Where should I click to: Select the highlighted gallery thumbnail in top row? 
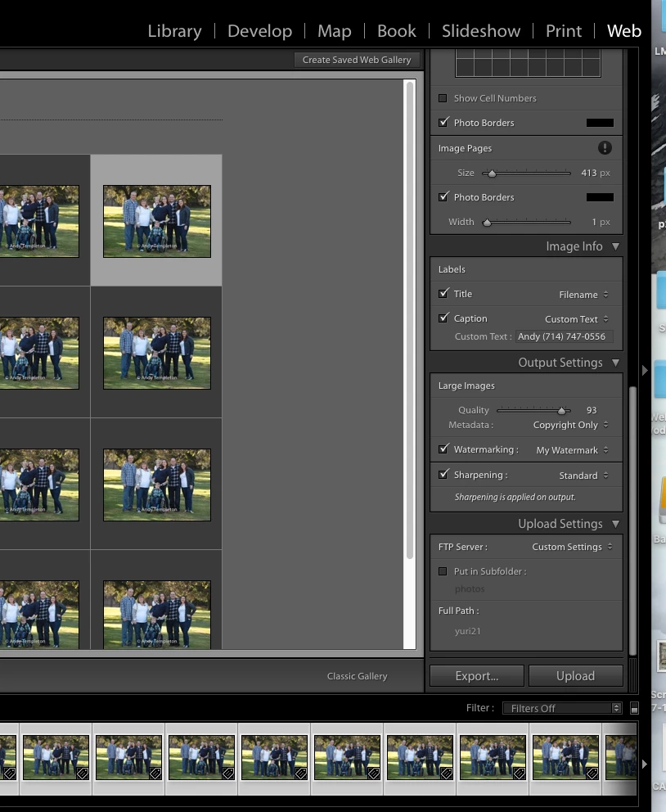click(157, 221)
